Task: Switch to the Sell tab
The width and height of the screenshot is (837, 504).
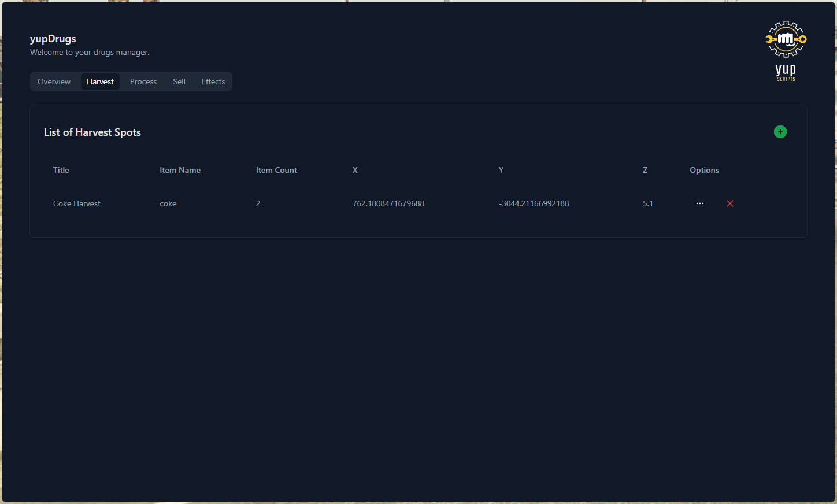Action: [179, 81]
